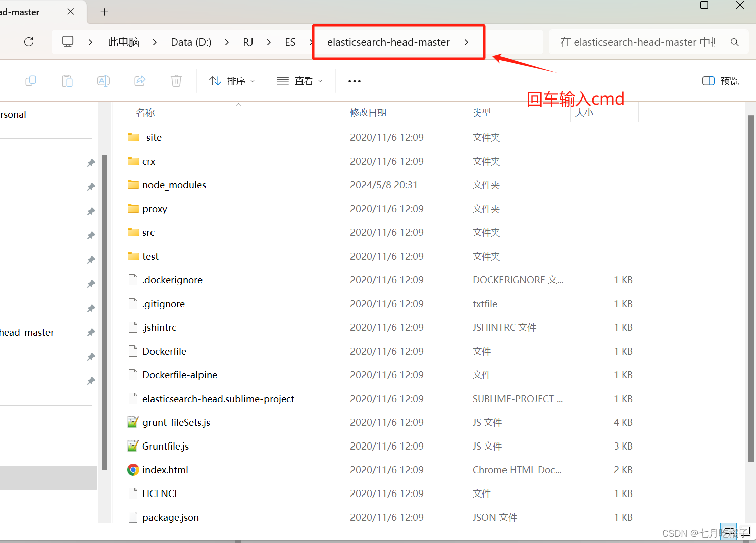The height and width of the screenshot is (543, 756).
Task: Click the navigation pane vertical scrollbar
Action: tap(104, 312)
